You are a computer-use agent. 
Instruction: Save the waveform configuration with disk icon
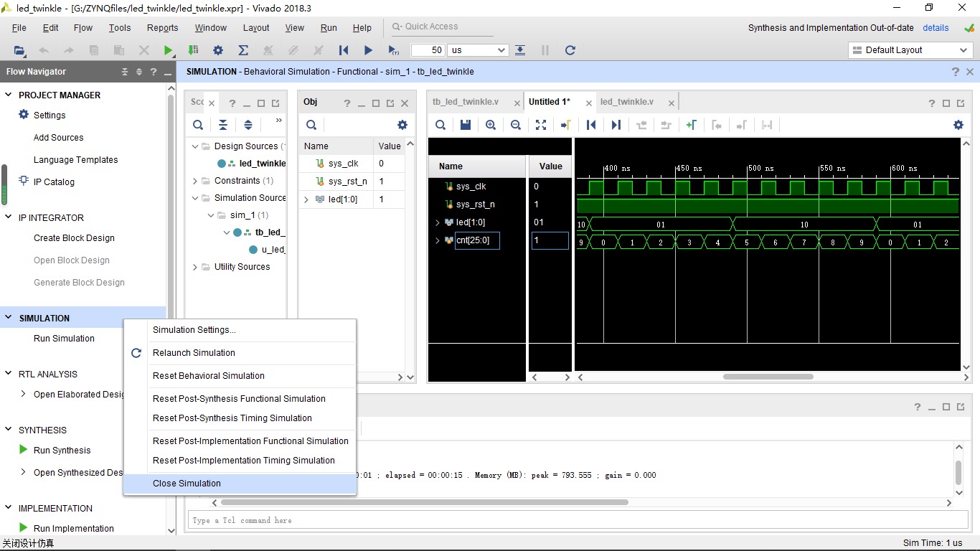pos(465,125)
